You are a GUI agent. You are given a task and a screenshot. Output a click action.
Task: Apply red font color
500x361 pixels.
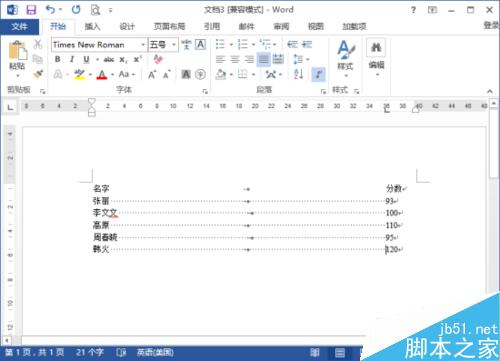point(102,75)
